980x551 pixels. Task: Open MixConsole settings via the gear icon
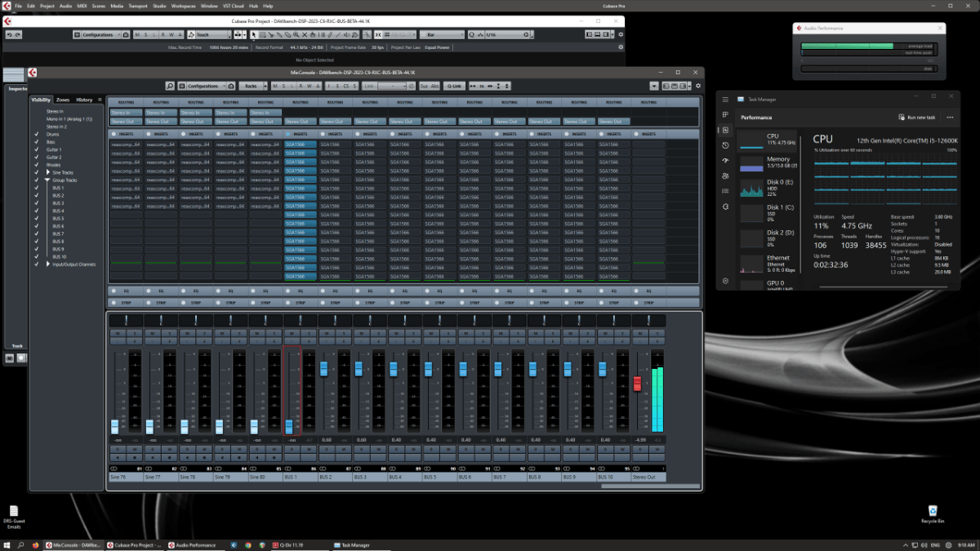[x=698, y=85]
